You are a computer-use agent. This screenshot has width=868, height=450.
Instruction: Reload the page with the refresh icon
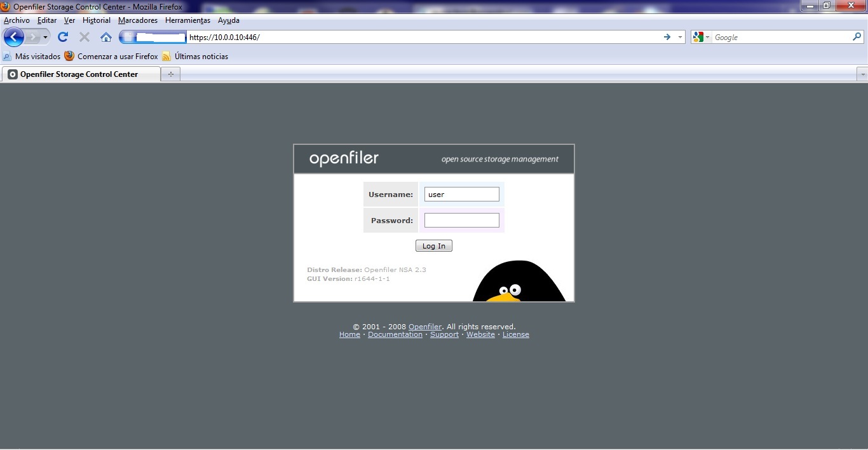[63, 37]
